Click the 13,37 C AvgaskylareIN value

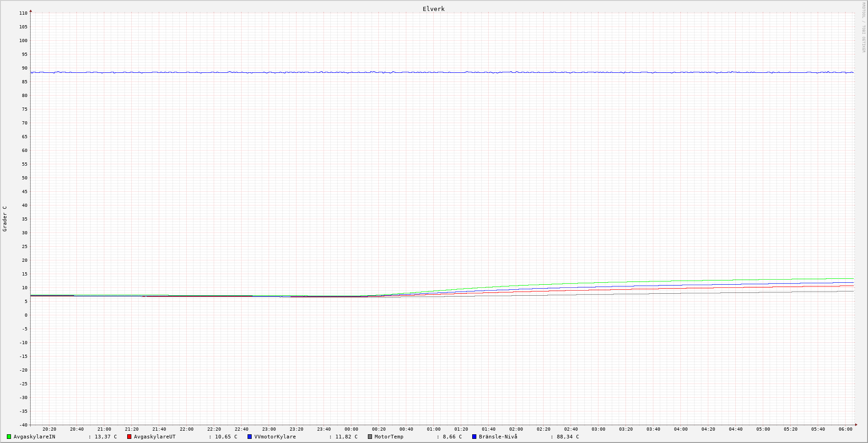[x=106, y=437]
